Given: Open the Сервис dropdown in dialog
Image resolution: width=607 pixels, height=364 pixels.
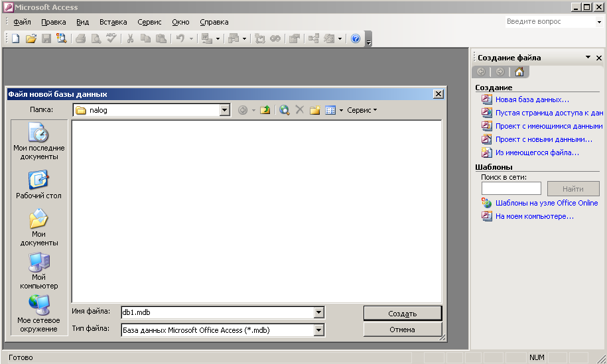Looking at the screenshot, I should click(x=362, y=110).
